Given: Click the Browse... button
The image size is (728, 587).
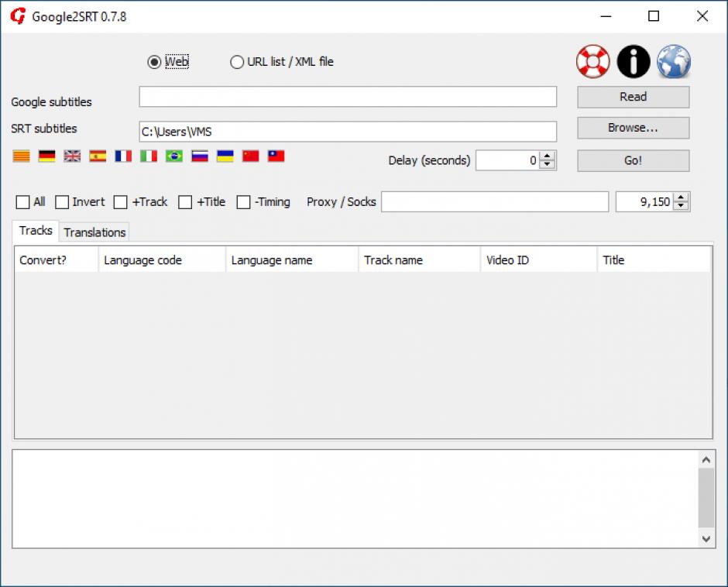Looking at the screenshot, I should pyautogui.click(x=634, y=128).
